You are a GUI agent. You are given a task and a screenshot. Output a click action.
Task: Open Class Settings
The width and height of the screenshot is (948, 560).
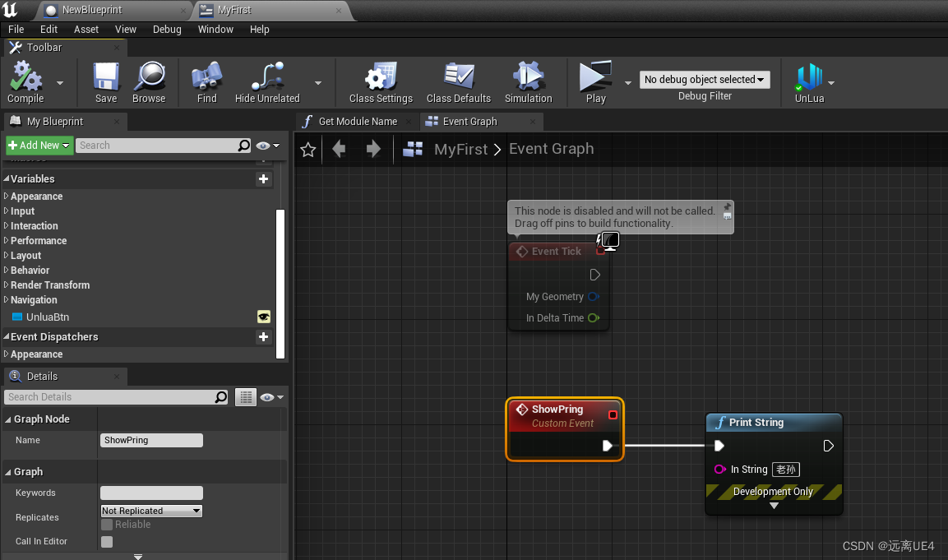379,80
